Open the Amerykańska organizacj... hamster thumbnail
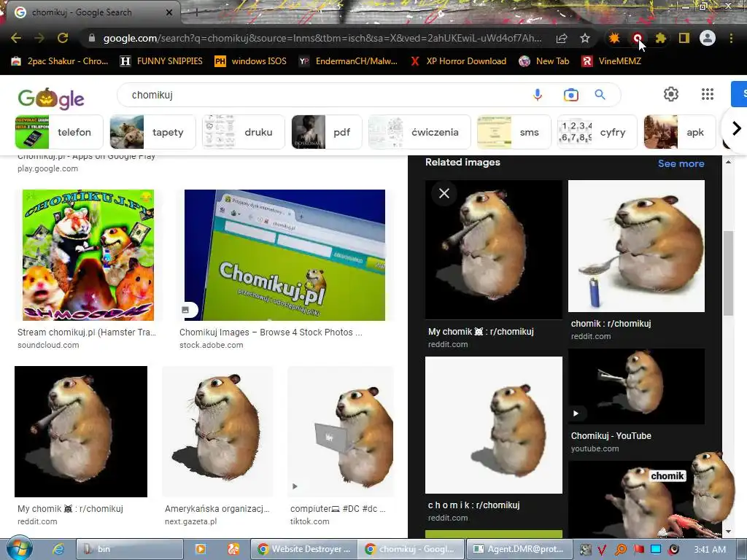The image size is (747, 560). click(217, 432)
